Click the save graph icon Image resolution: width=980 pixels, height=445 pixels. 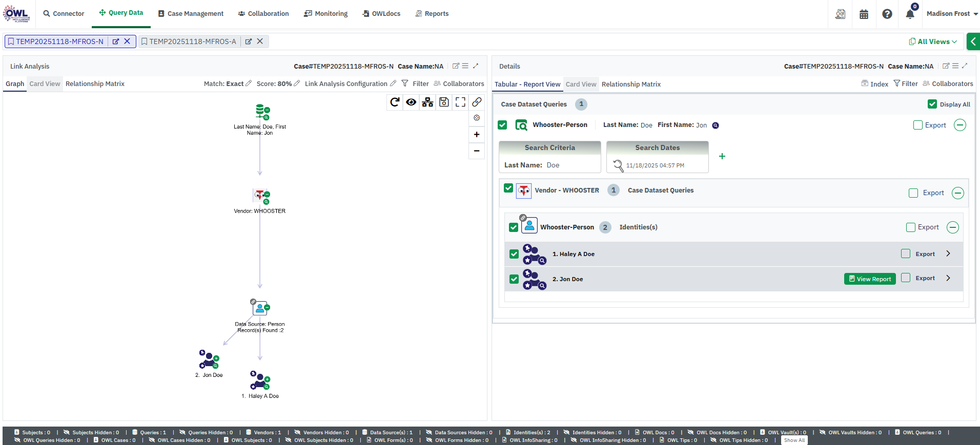[444, 102]
